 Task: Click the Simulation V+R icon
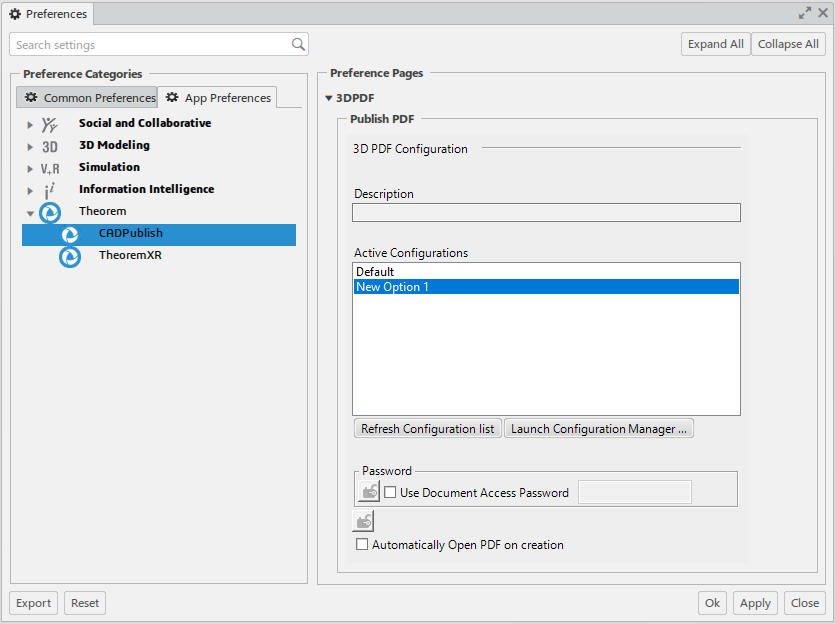click(x=50, y=169)
